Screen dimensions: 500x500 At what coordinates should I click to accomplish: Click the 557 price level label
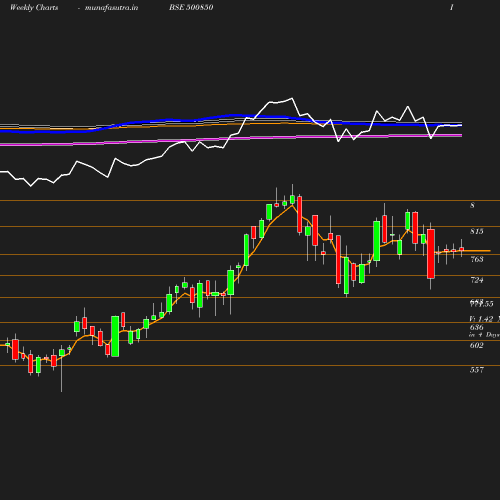(x=477, y=370)
